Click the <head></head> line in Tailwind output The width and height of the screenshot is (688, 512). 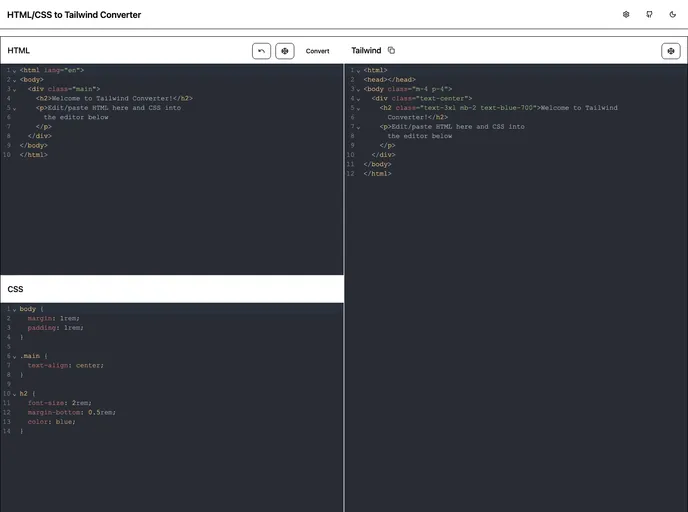390,79
